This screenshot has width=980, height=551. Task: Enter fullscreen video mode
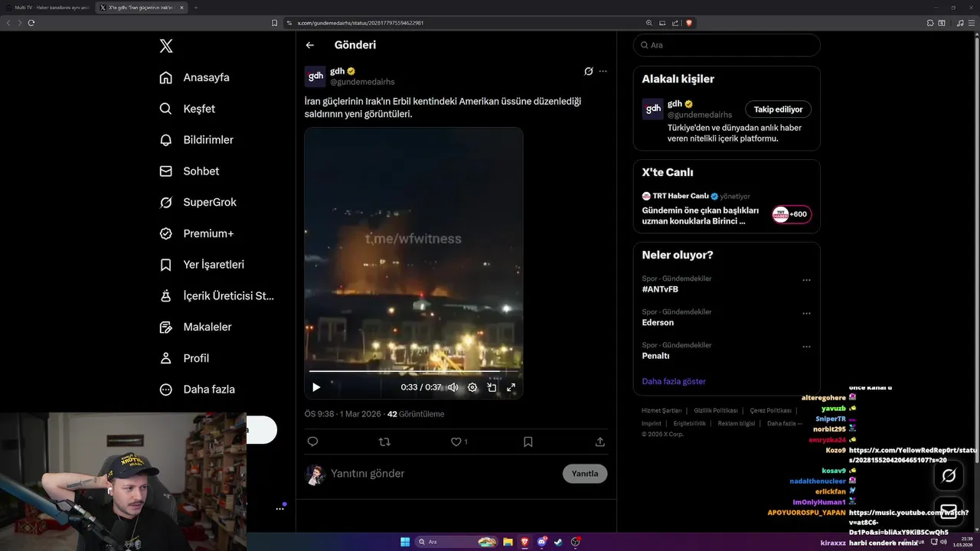(511, 387)
